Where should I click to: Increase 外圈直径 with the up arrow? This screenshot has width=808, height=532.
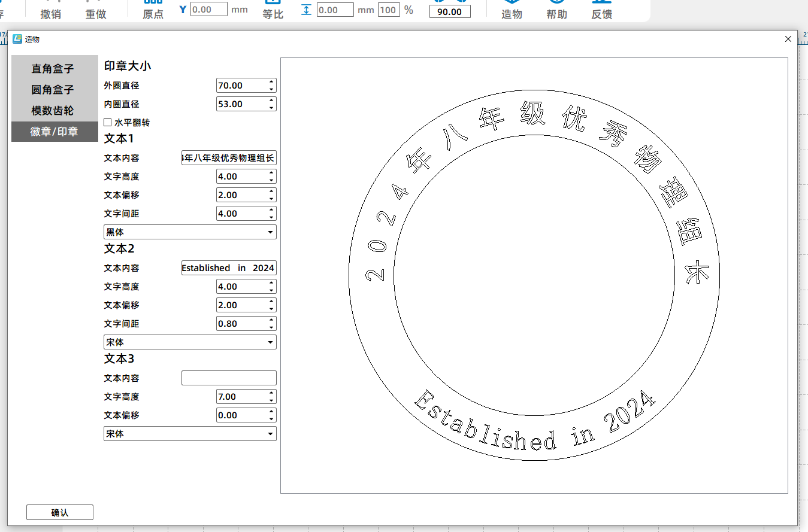coord(271,82)
